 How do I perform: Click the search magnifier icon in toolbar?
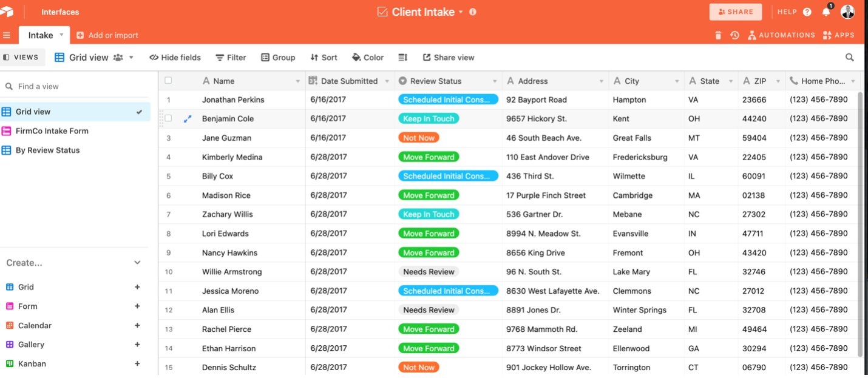(850, 58)
